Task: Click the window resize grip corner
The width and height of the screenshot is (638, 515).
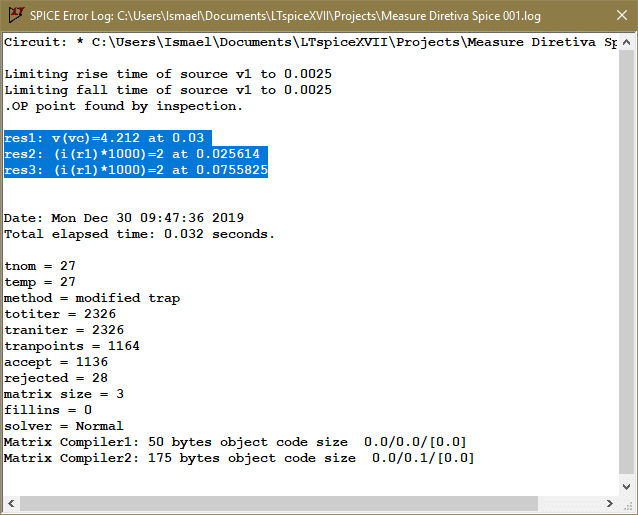Action: [x=626, y=503]
